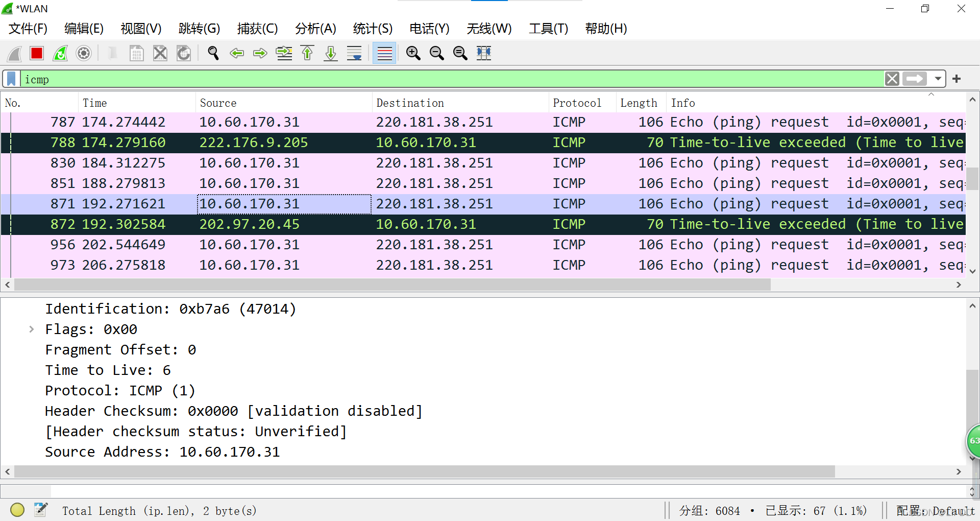Click the go to specified packet icon
The width and height of the screenshot is (980, 521).
point(284,53)
